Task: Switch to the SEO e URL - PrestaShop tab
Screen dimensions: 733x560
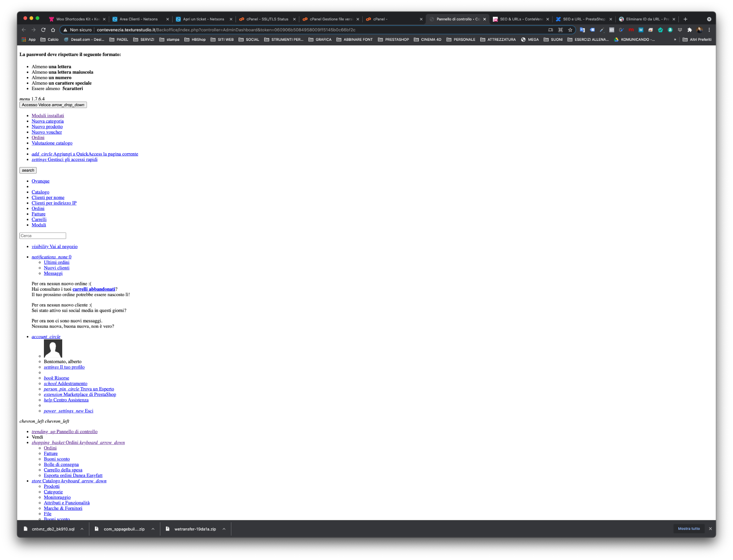Action: click(x=583, y=19)
